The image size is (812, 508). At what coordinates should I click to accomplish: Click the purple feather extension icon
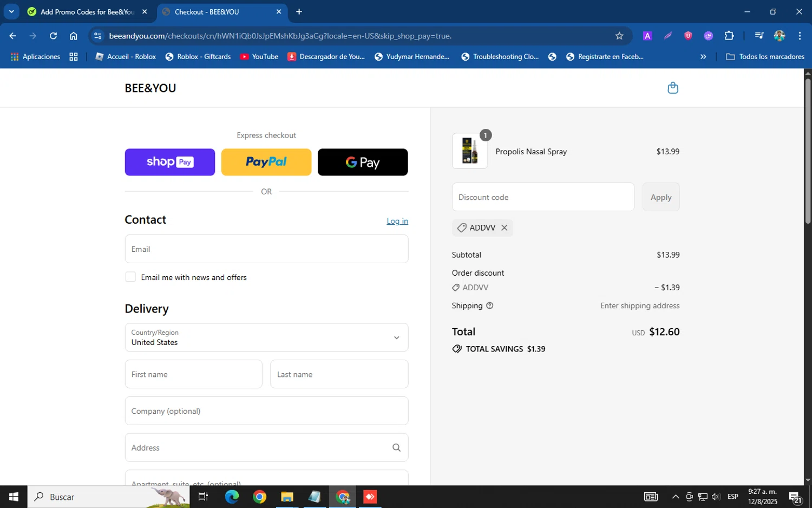(x=667, y=36)
